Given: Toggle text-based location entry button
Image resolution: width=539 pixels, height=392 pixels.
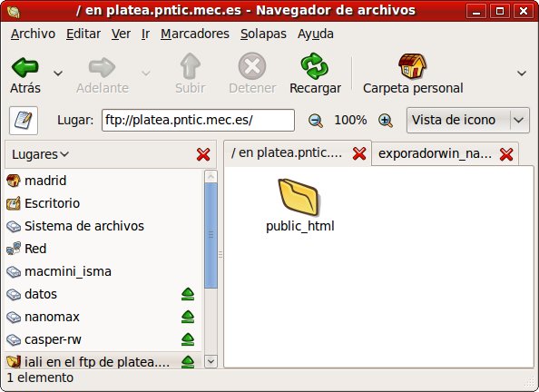Looking at the screenshot, I should (24, 121).
